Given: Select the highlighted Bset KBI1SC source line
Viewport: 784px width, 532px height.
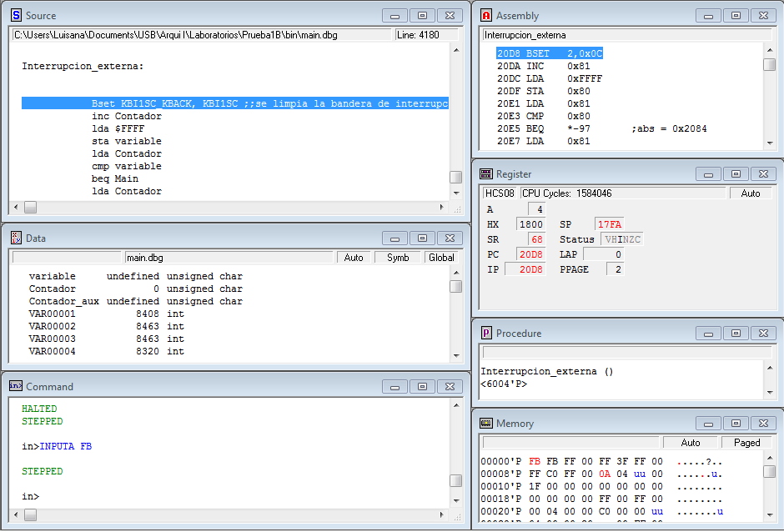Looking at the screenshot, I should (x=234, y=103).
